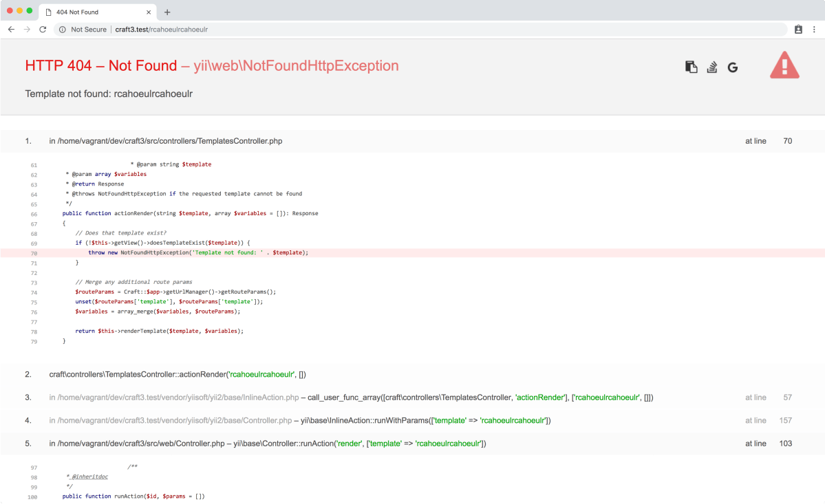Open the profile icon in browser toolbar
825x504 pixels.
pos(798,30)
